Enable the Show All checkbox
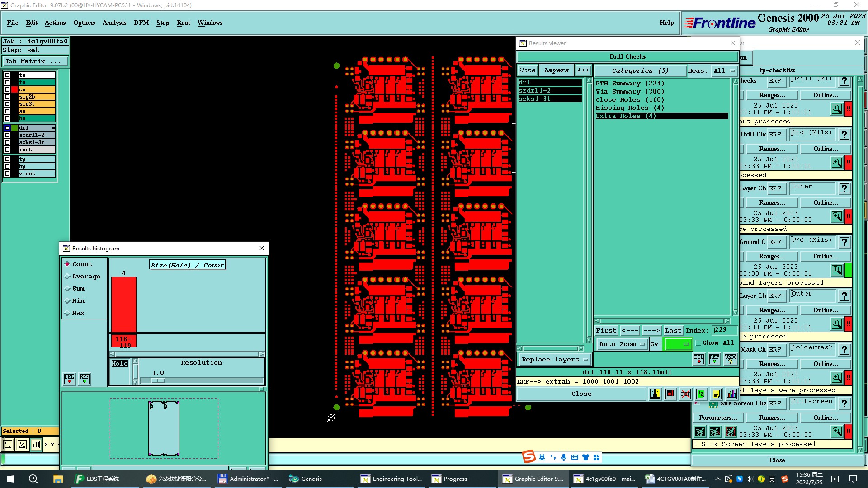The height and width of the screenshot is (488, 868). 698,343
